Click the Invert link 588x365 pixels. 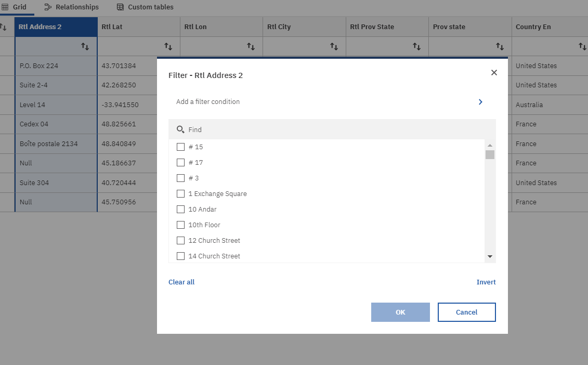[x=486, y=282]
